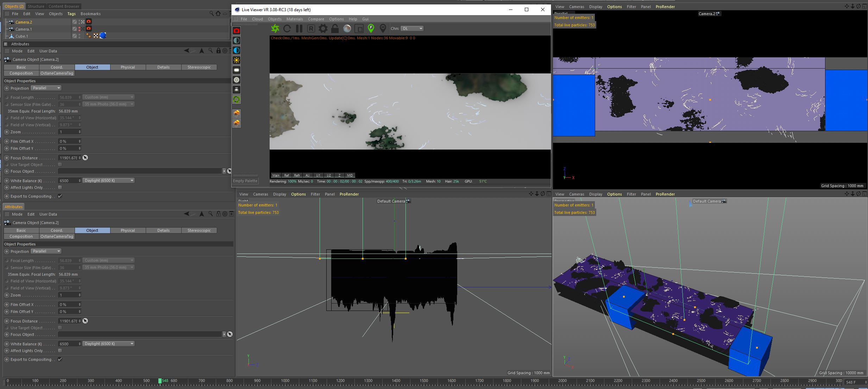Click the red Octane camera icon in the palette
868x389 pixels.
237,31
